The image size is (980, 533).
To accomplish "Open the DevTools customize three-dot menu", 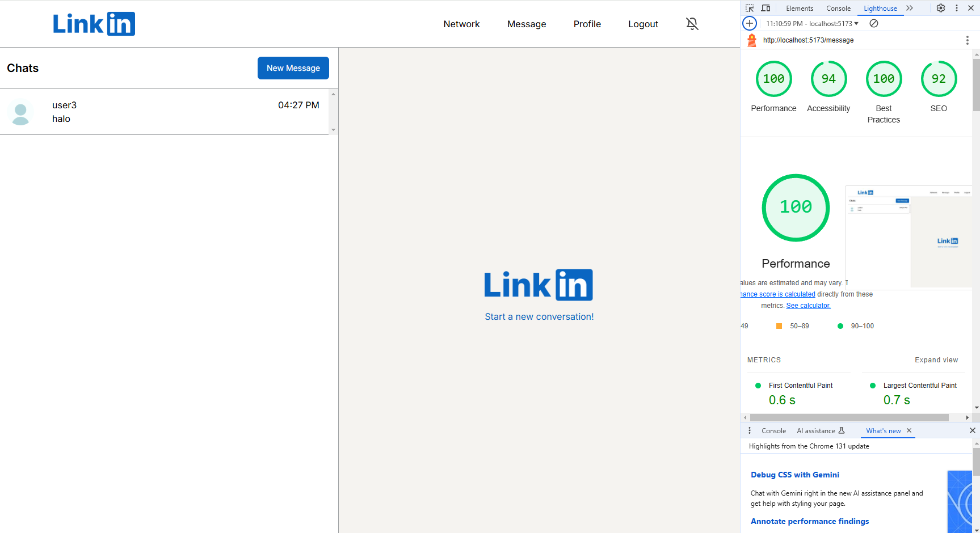I will point(956,8).
